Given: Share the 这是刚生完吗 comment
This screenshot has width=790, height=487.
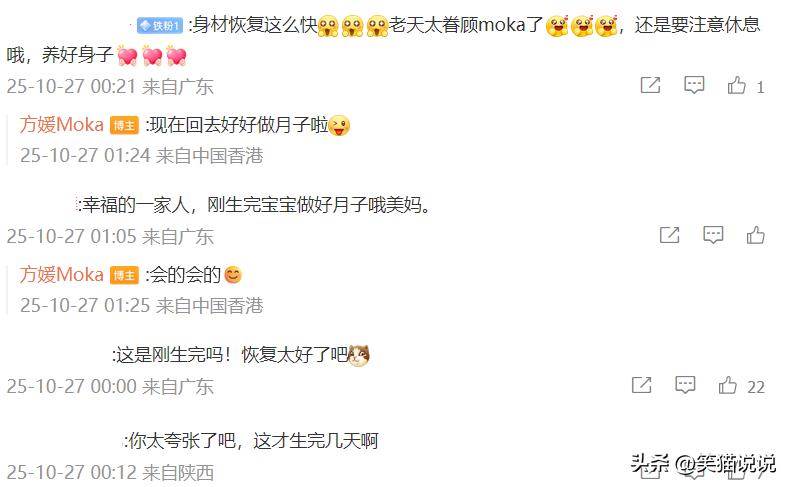Looking at the screenshot, I should pyautogui.click(x=641, y=385).
